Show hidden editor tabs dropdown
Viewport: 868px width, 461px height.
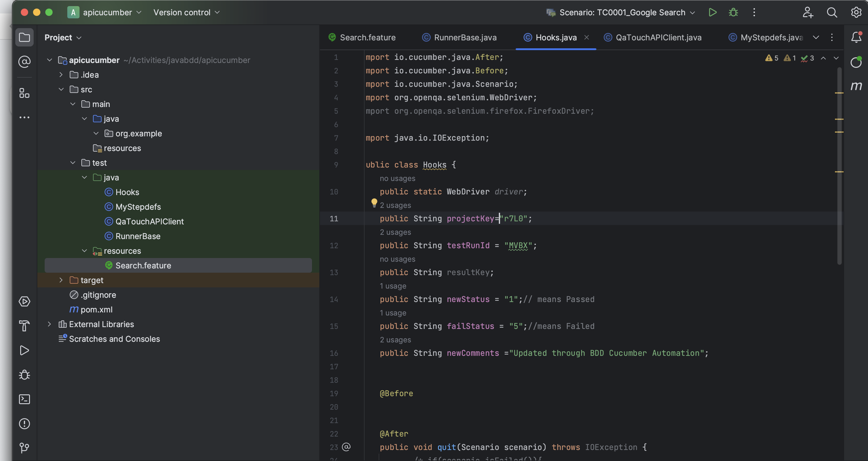(816, 37)
